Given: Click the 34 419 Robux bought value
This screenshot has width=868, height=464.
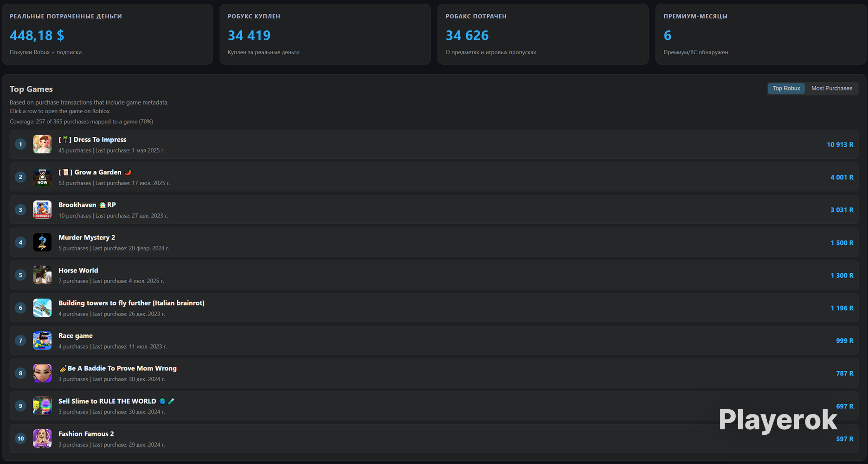Looking at the screenshot, I should click(249, 35).
